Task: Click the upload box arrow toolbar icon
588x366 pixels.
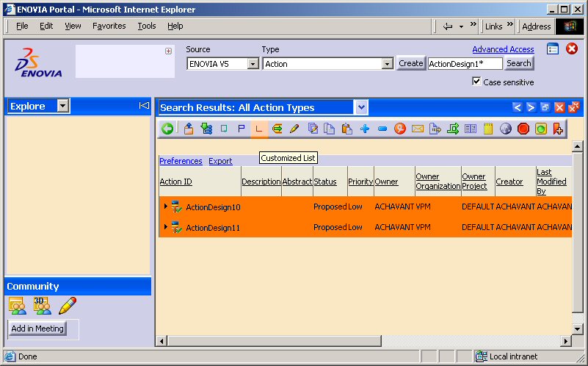Action: click(x=189, y=129)
